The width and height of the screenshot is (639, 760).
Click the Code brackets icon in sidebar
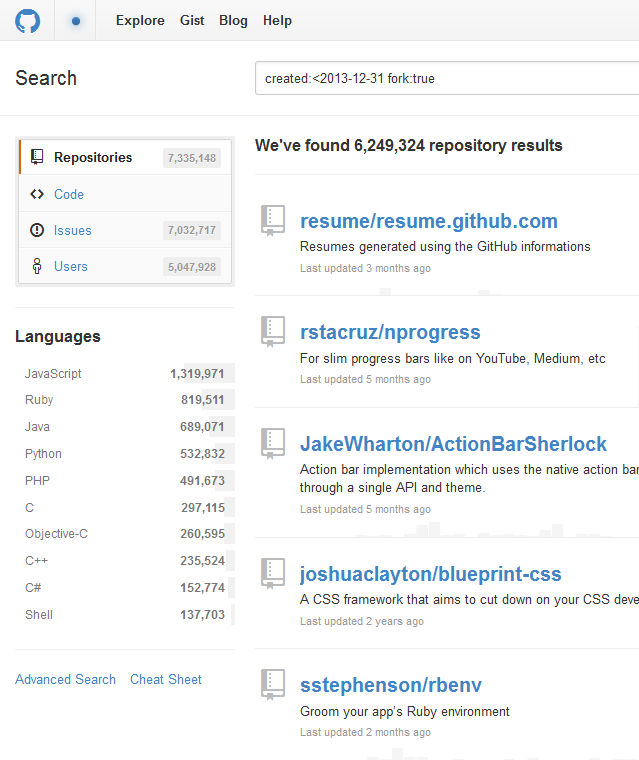tap(37, 194)
